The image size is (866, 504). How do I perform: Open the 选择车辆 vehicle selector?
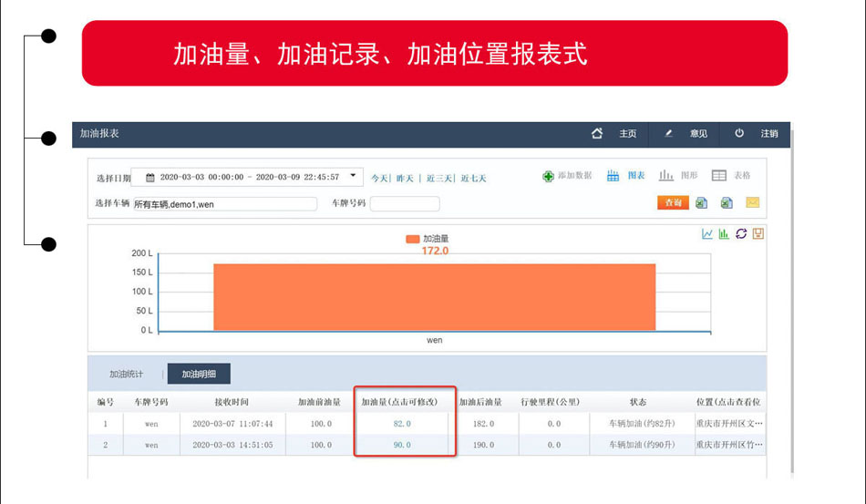point(224,204)
